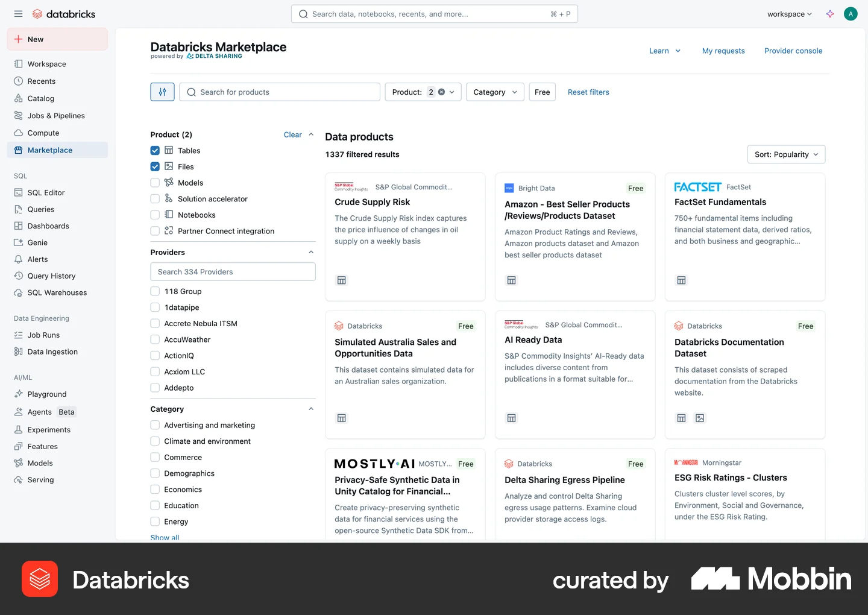Open Playground under AI/ML
This screenshot has width=868, height=615.
point(58,394)
